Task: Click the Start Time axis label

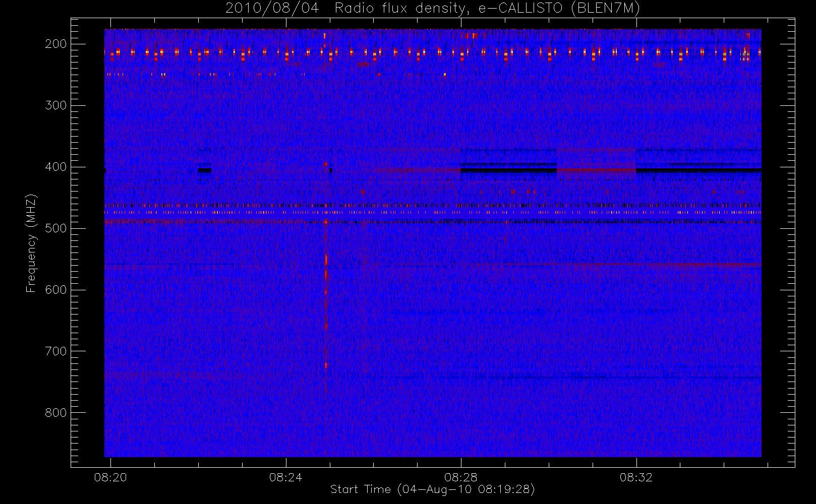Action: (x=432, y=489)
